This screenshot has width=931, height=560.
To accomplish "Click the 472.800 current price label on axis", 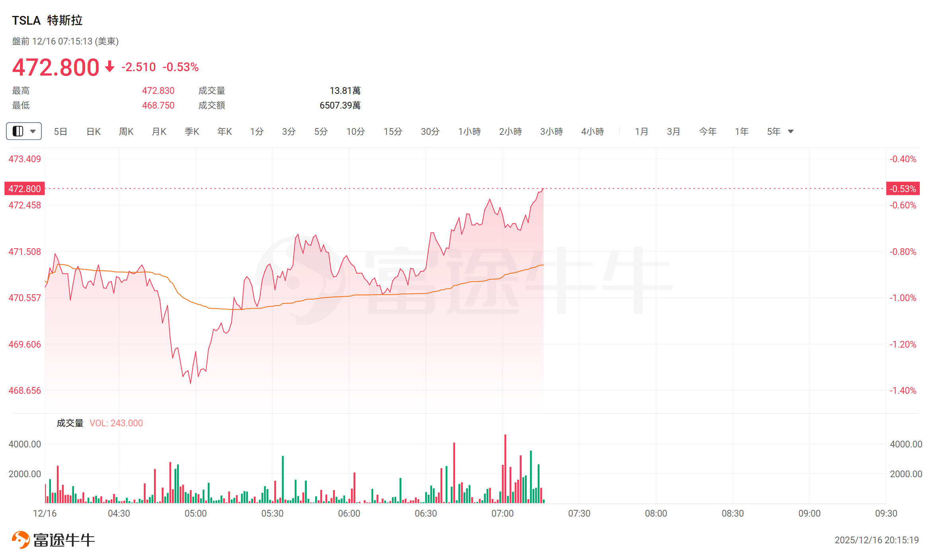I will click(x=25, y=189).
